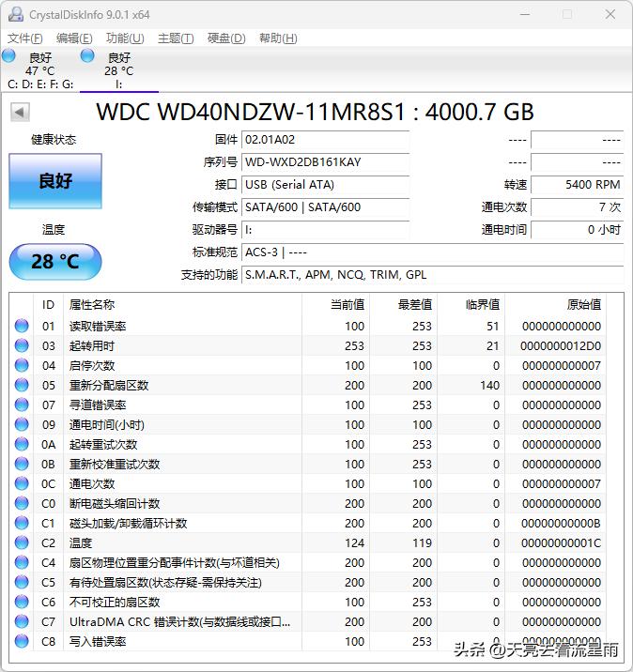The width and height of the screenshot is (633, 672).
Task: Open the 主题(T) menu
Action: 176,38
